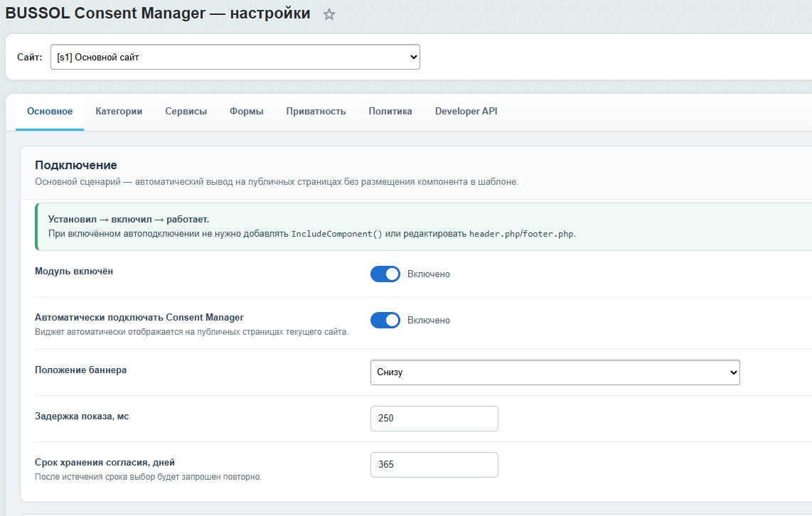This screenshot has height=516, width=812.
Task: Add page to favorites with star icon
Action: (328, 14)
